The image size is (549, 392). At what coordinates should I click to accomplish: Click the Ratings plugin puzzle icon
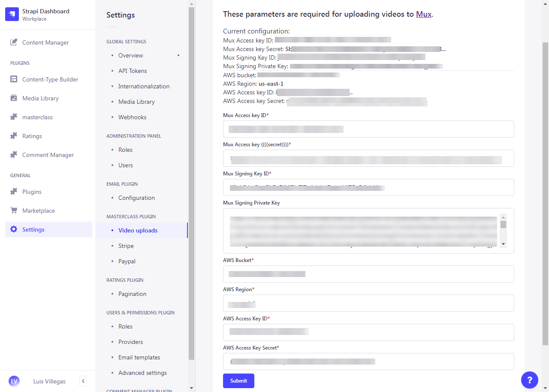14,136
